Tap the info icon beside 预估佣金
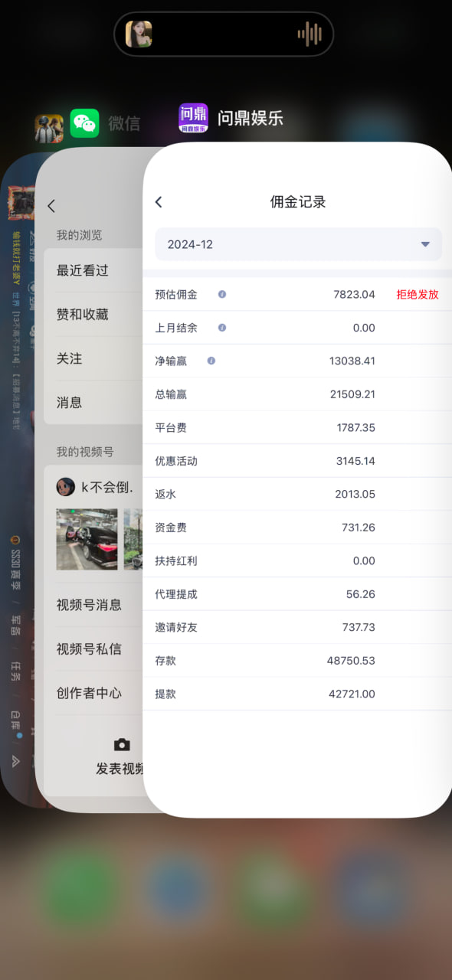 222,294
